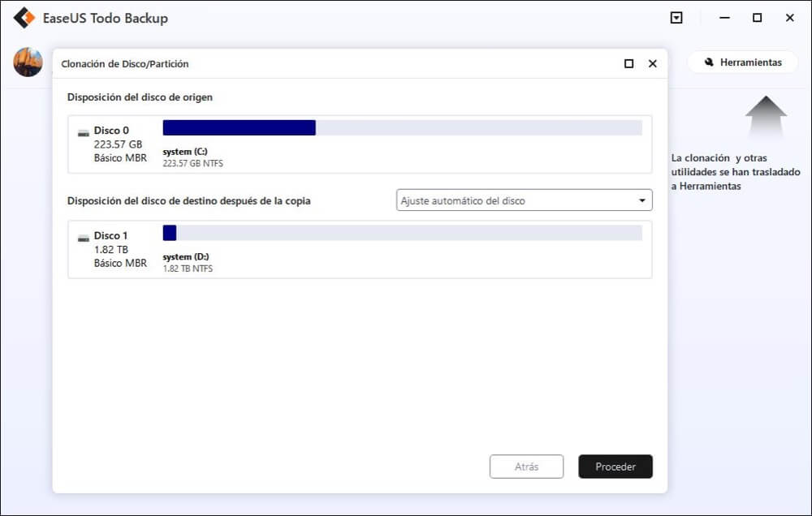This screenshot has height=516, width=812.
Task: Minimize the EaseUS Todo Backup window
Action: [724, 18]
